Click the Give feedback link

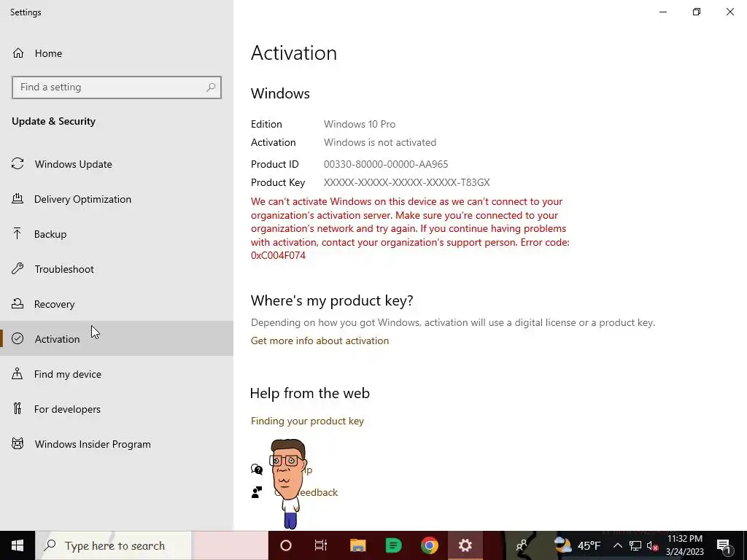pyautogui.click(x=318, y=492)
